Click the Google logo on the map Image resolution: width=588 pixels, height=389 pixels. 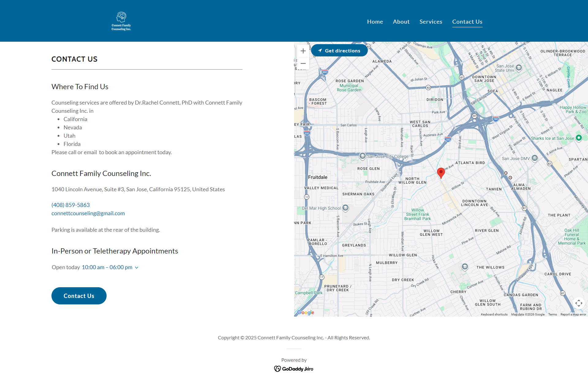point(306,312)
